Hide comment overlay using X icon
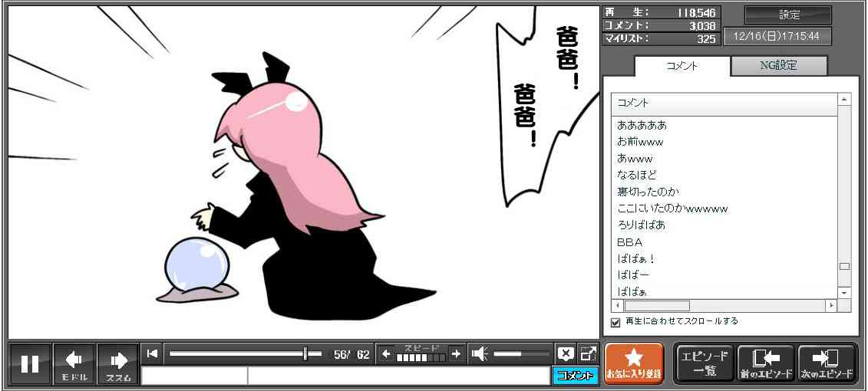This screenshot has height=391, width=868. coord(566,353)
